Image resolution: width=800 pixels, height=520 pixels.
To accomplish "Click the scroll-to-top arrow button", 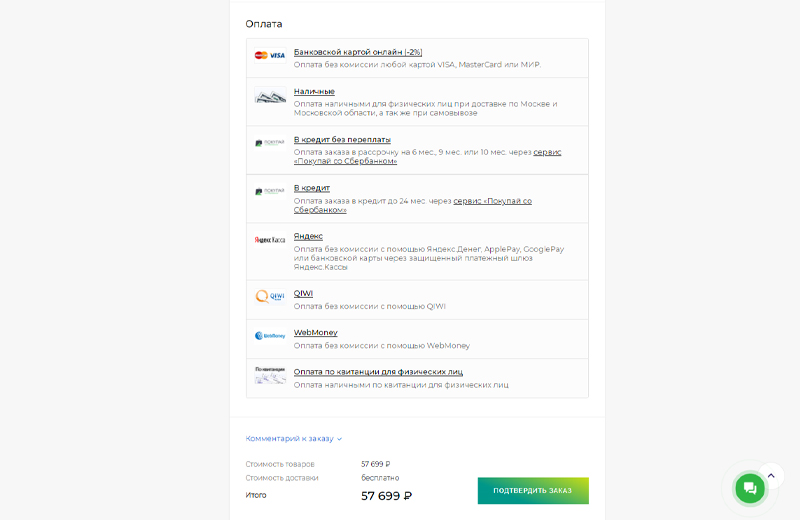I will pyautogui.click(x=771, y=476).
